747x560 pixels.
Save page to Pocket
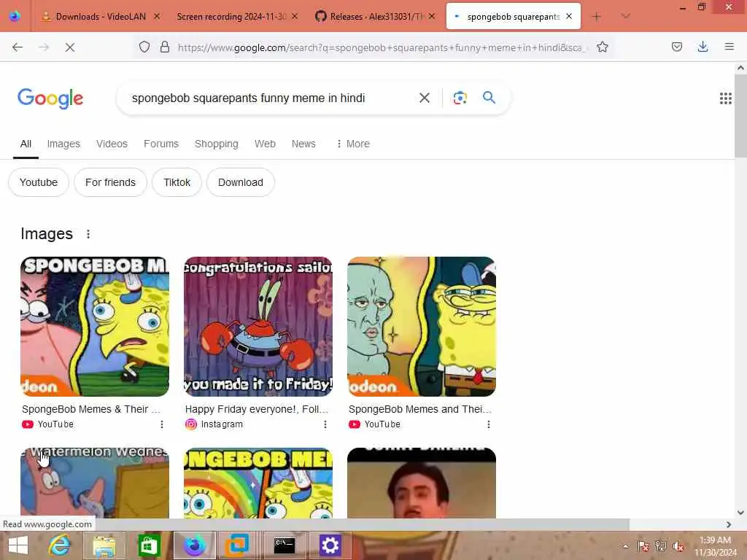coord(677,47)
